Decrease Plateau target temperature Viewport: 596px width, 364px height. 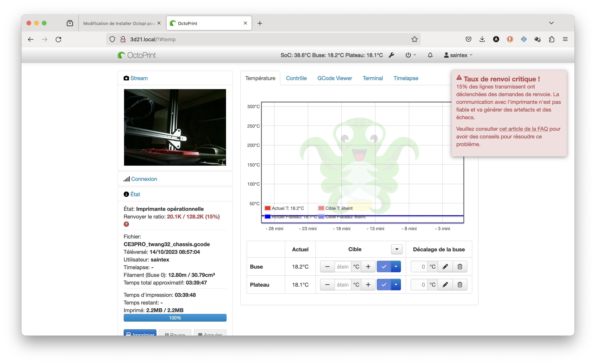(327, 285)
